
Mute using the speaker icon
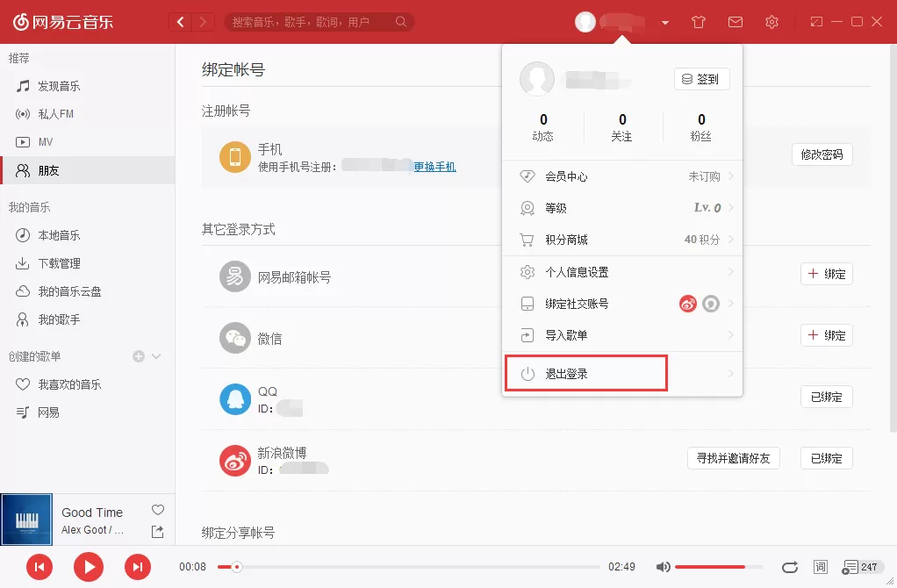click(663, 567)
